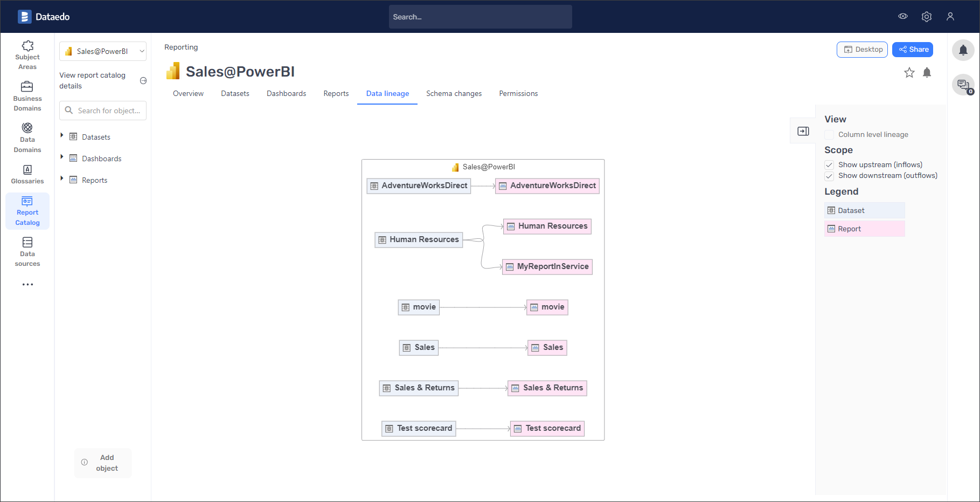Open the comments chat icon
980x502 pixels.
point(963,85)
